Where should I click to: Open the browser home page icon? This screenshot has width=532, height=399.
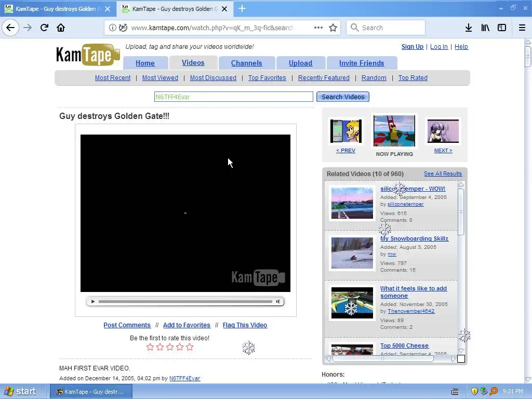pyautogui.click(x=61, y=28)
